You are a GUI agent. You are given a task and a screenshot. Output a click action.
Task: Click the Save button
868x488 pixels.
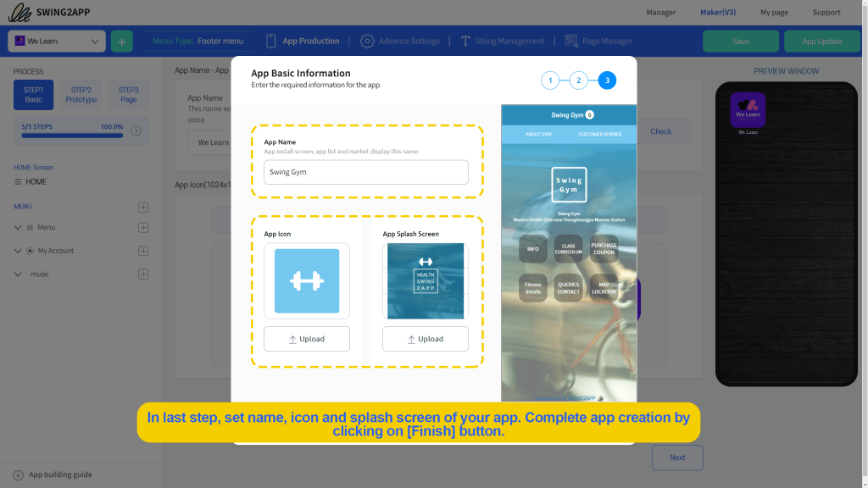[741, 42]
